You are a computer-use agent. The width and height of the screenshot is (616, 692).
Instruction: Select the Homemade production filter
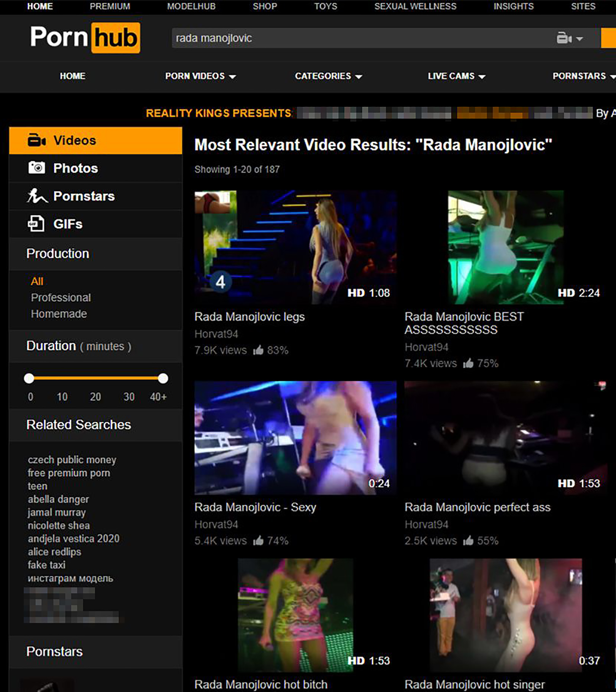(58, 314)
